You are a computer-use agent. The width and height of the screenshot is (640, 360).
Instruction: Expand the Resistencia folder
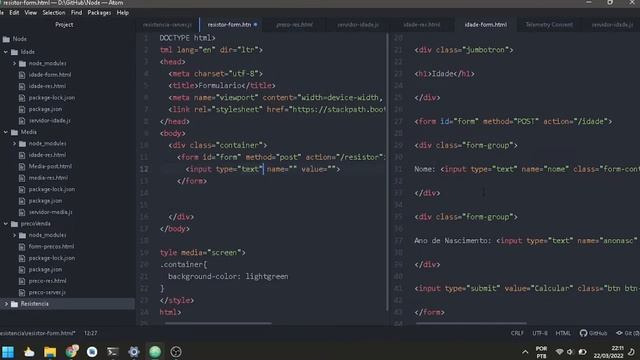(6, 304)
